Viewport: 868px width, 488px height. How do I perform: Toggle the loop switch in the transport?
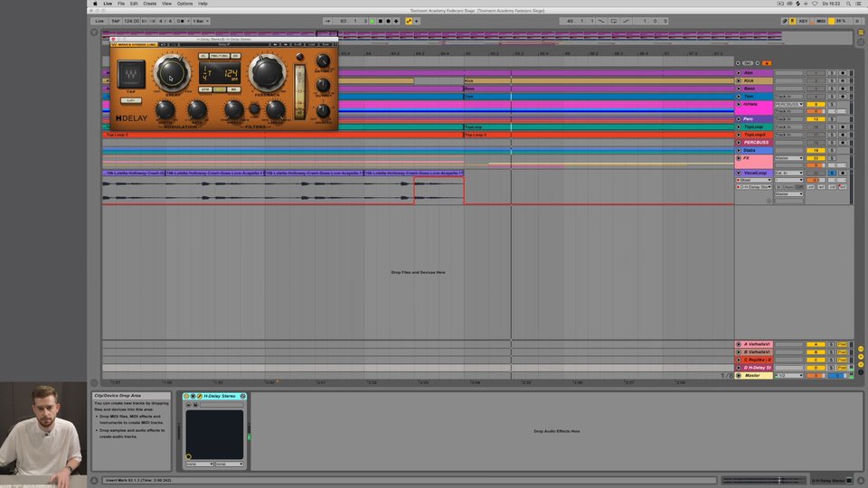pyautogui.click(x=613, y=21)
